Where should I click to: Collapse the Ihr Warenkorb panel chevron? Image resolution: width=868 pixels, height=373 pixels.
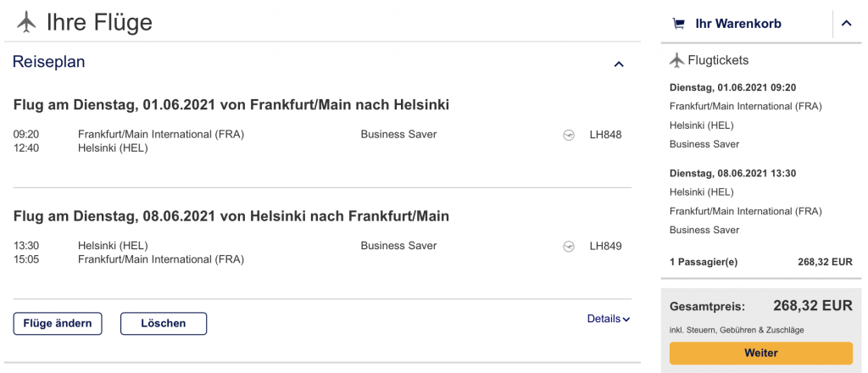pos(846,24)
